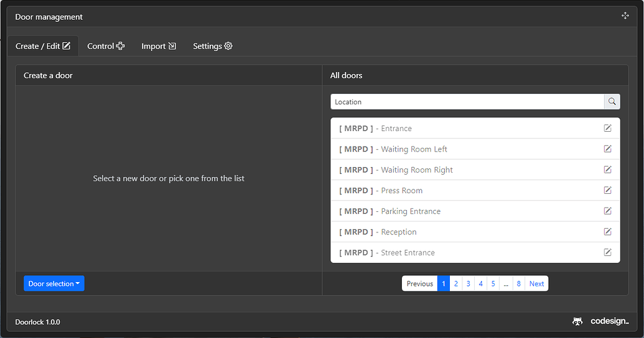Screen dimensions: 644x338
Task: Switch to the Control tab
Action: click(106, 46)
